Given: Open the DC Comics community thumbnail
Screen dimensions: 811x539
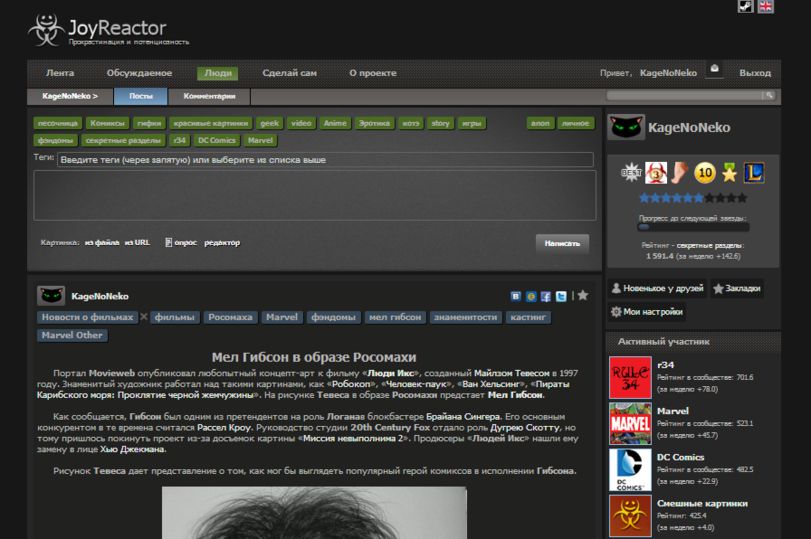Looking at the screenshot, I should coord(630,470).
